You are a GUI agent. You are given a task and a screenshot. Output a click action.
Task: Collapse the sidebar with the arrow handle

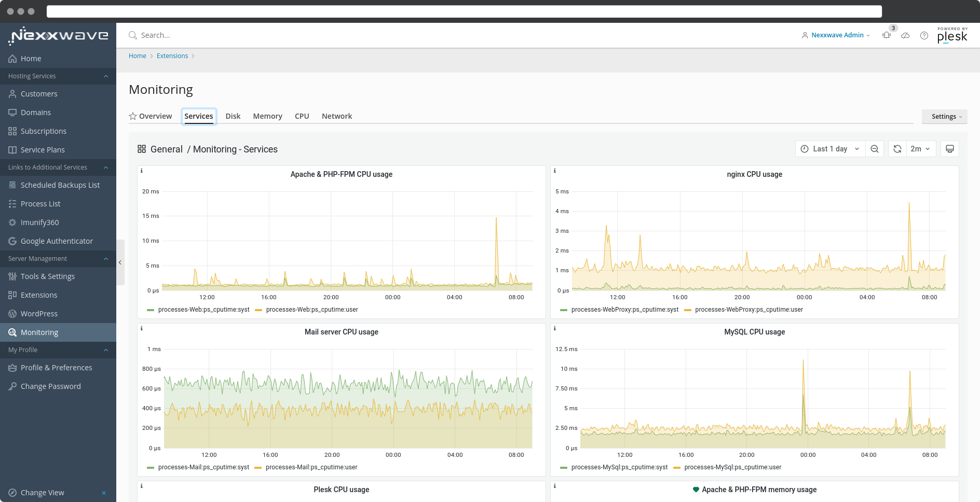[x=120, y=262]
